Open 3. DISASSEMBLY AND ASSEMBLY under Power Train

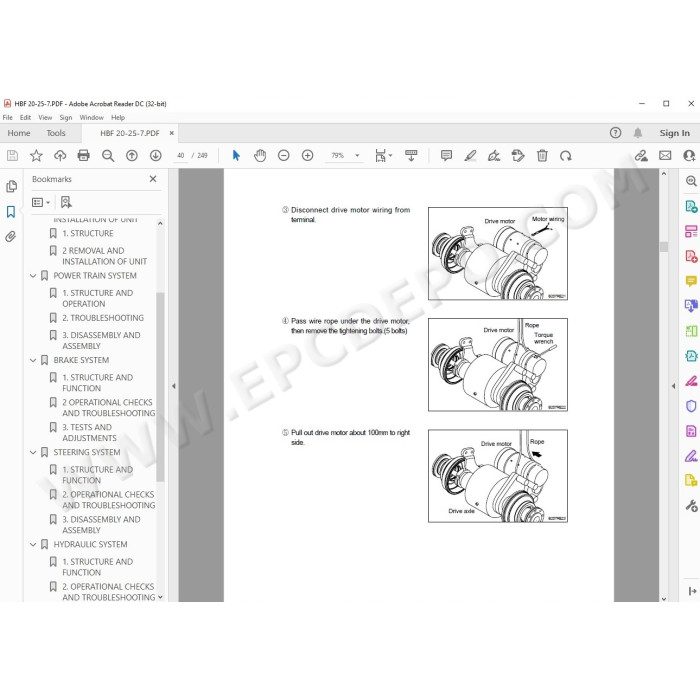[101, 341]
